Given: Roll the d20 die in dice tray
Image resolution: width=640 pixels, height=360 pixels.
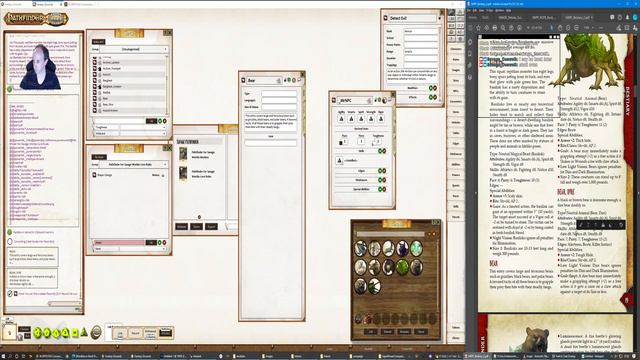Looking at the screenshot, I should click(38, 333).
